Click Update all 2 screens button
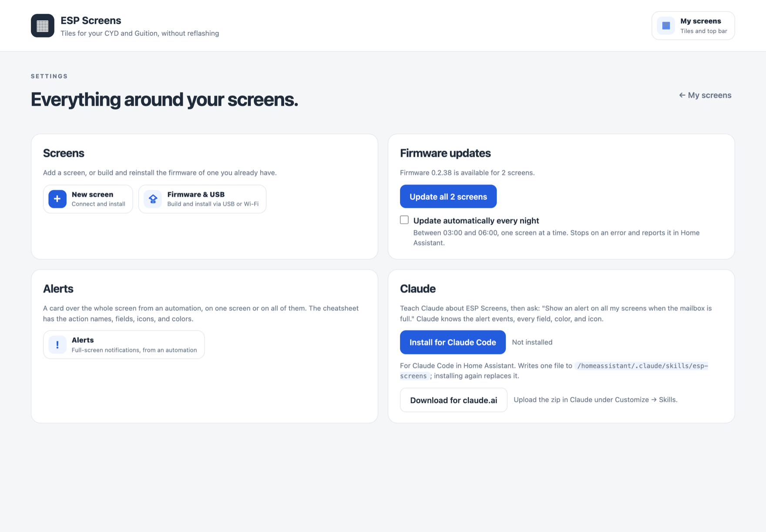This screenshot has height=532, width=766. (x=448, y=196)
